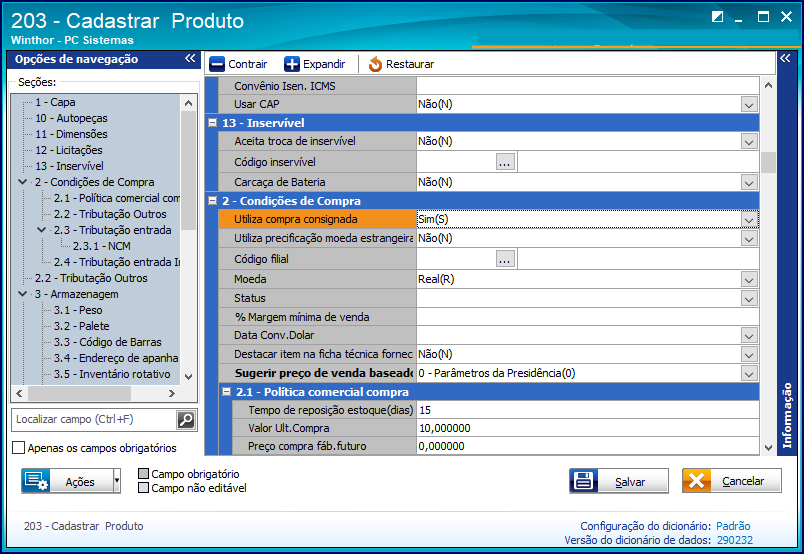
Task: Open the Utiliza compra consignada dropdown
Action: click(749, 220)
